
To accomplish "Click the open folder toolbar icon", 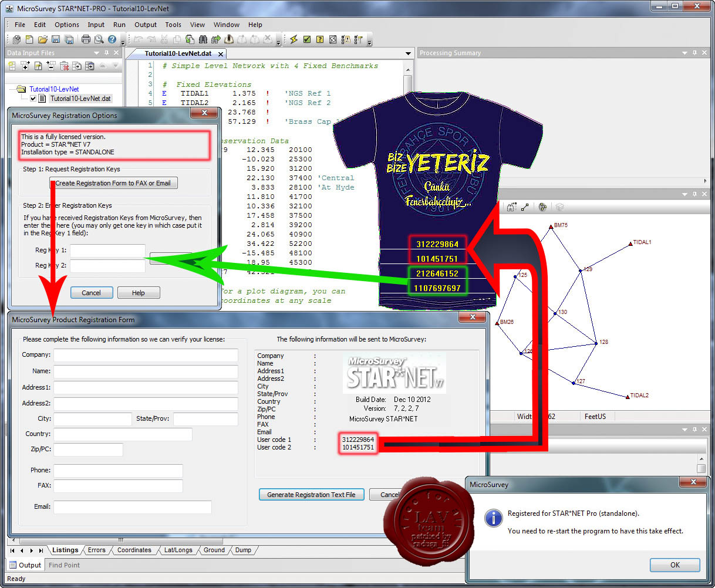I will [42, 39].
